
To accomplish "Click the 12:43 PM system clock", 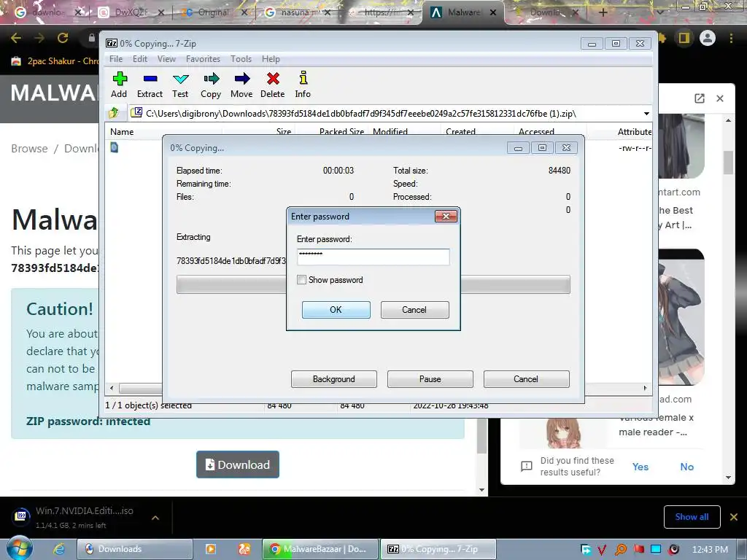I will point(710,549).
